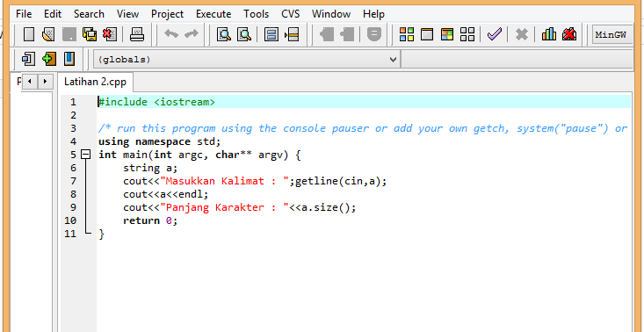Screen dimensions: 644x332
Task: Click 'a.size();' expression
Action: coord(329,207)
